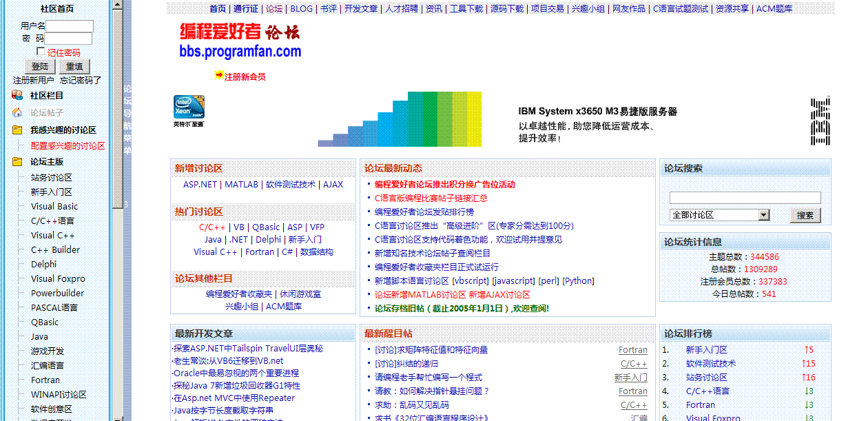Screen dimensions: 868x421
Task: Open 编程爱好者论坛推出积分换广告位活动 news item
Action: click(445, 185)
